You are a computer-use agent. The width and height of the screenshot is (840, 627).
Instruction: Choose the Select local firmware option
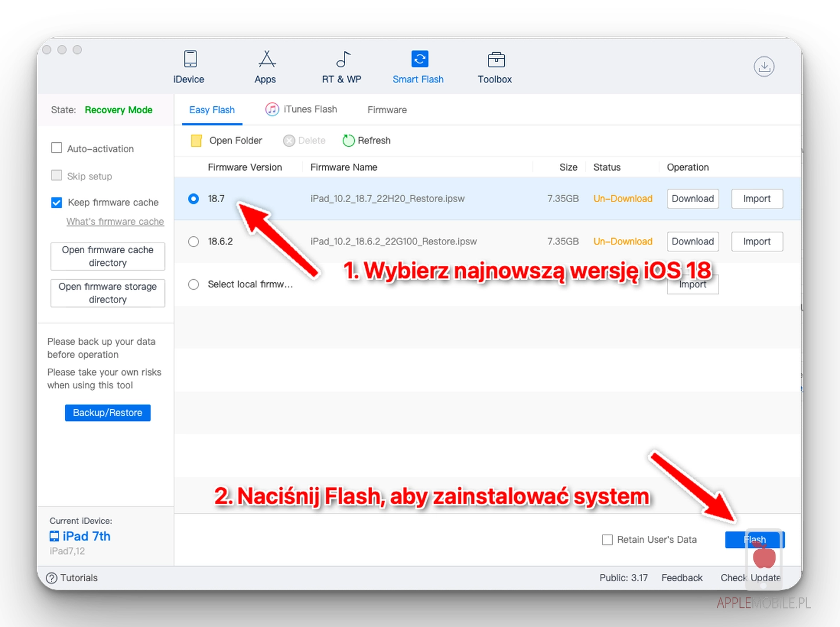pyautogui.click(x=193, y=284)
